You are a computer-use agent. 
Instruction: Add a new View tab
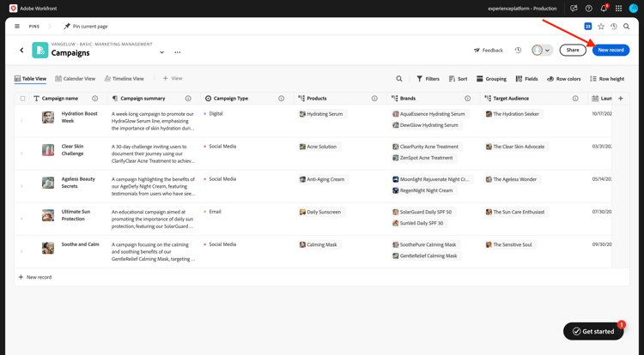pyautogui.click(x=173, y=78)
